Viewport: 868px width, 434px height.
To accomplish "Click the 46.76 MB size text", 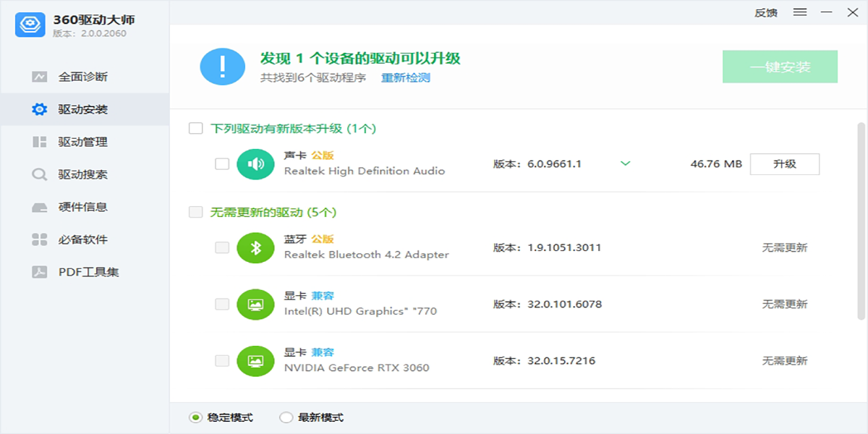I will click(716, 164).
